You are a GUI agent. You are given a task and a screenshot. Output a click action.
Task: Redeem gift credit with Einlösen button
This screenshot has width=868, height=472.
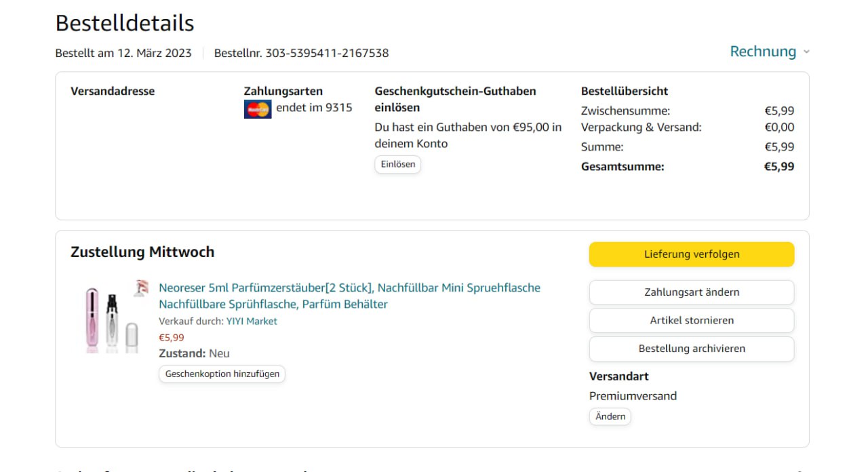point(397,165)
